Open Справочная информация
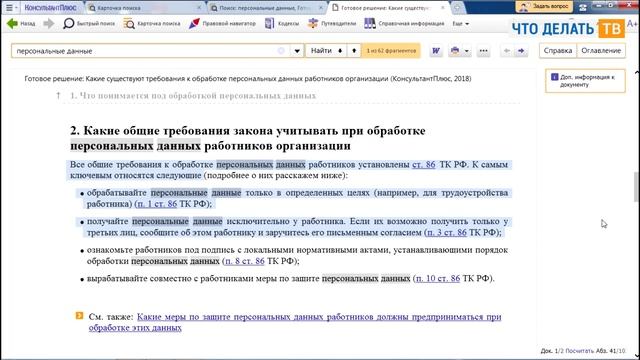The height and width of the screenshot is (360, 640). tap(404, 24)
